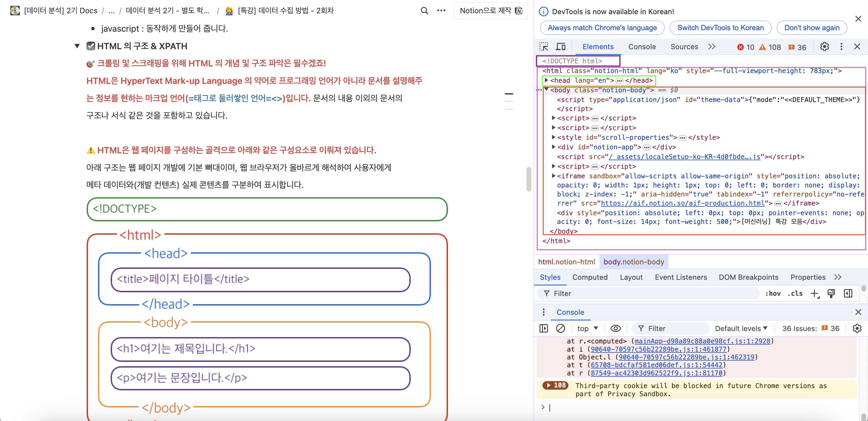868x421 pixels.
Task: Collapse the HTML 의 구조 & XPATH toggle
Action: tap(77, 46)
